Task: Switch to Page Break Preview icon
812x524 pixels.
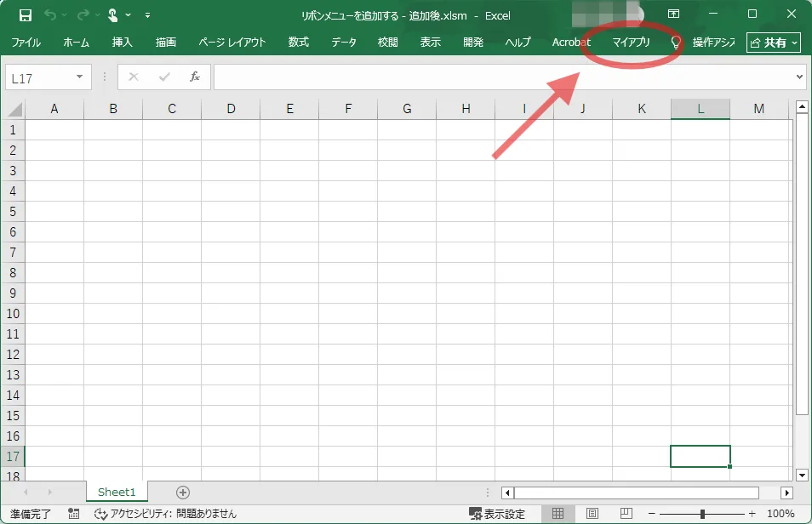Action: (x=626, y=512)
